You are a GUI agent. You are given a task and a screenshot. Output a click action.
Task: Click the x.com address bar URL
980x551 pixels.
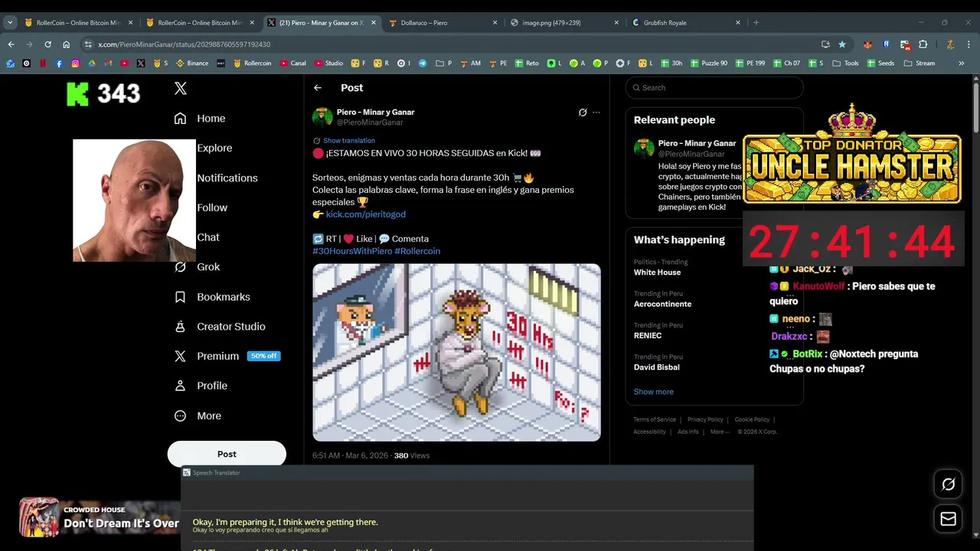coord(185,44)
